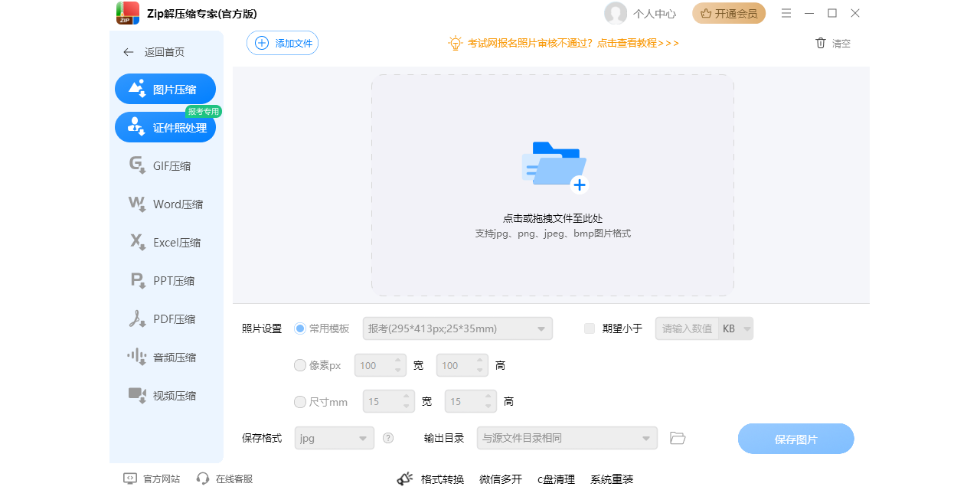
Task: Expand the 输出目录 dropdown
Action: click(567, 437)
